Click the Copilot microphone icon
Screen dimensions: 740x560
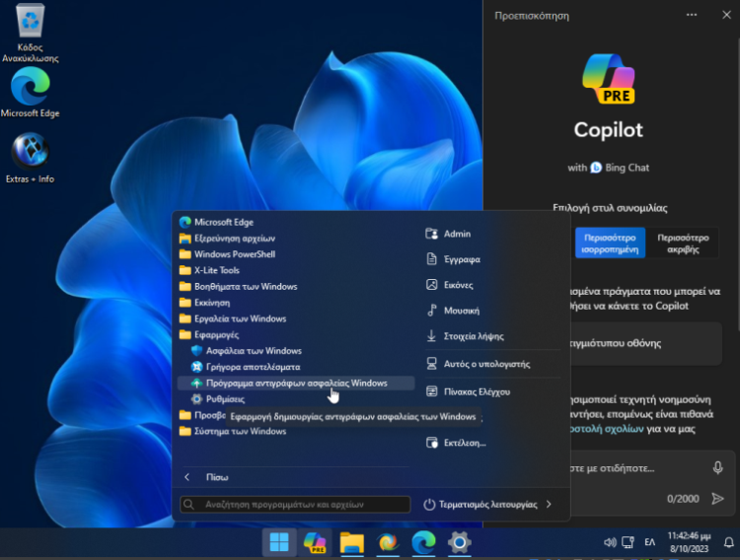pyautogui.click(x=717, y=467)
